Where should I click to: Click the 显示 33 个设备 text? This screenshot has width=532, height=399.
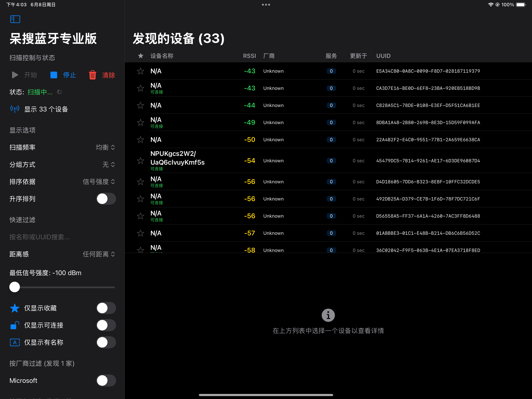(46, 109)
